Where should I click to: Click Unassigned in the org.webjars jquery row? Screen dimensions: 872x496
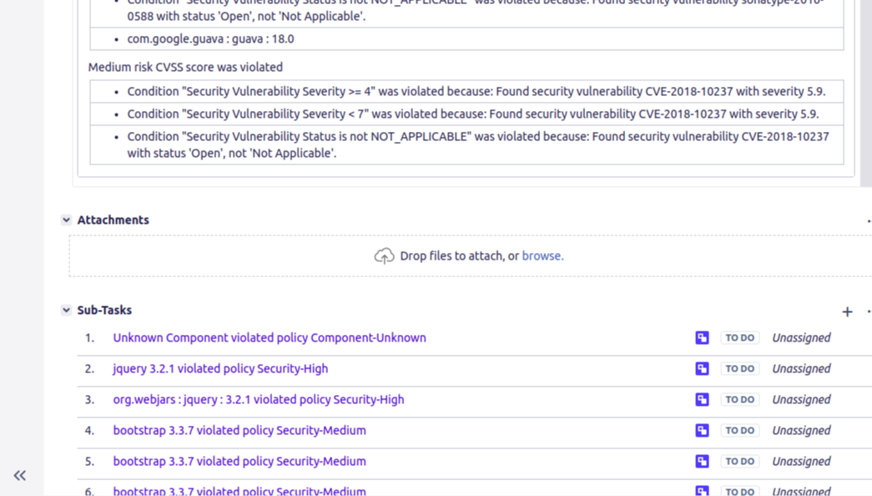click(801, 400)
